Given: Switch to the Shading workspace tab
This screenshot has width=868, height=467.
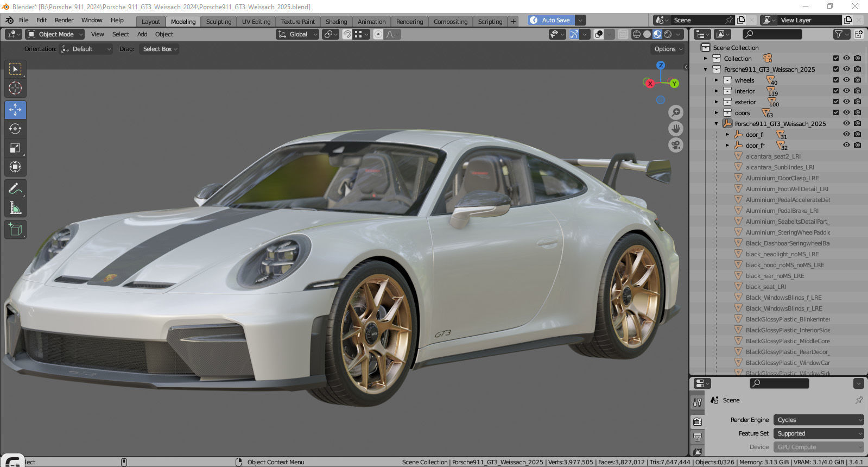Looking at the screenshot, I should point(336,22).
